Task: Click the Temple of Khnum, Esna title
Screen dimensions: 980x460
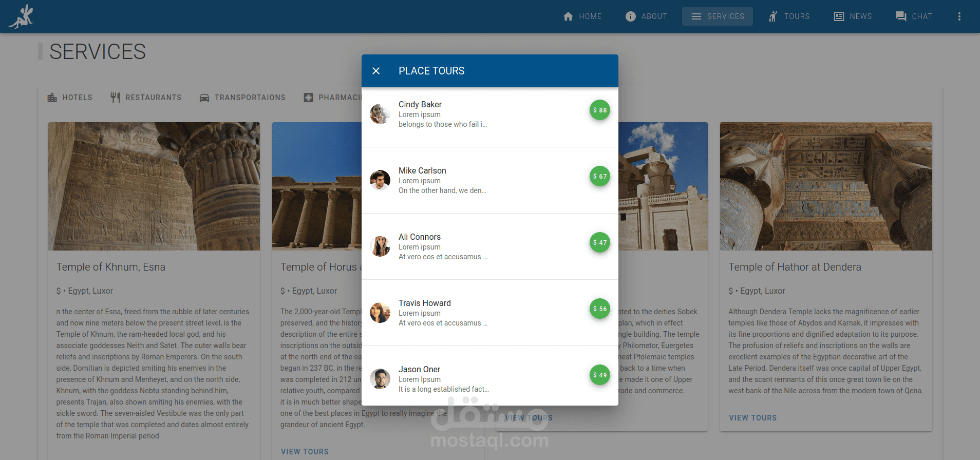Action: [x=111, y=267]
